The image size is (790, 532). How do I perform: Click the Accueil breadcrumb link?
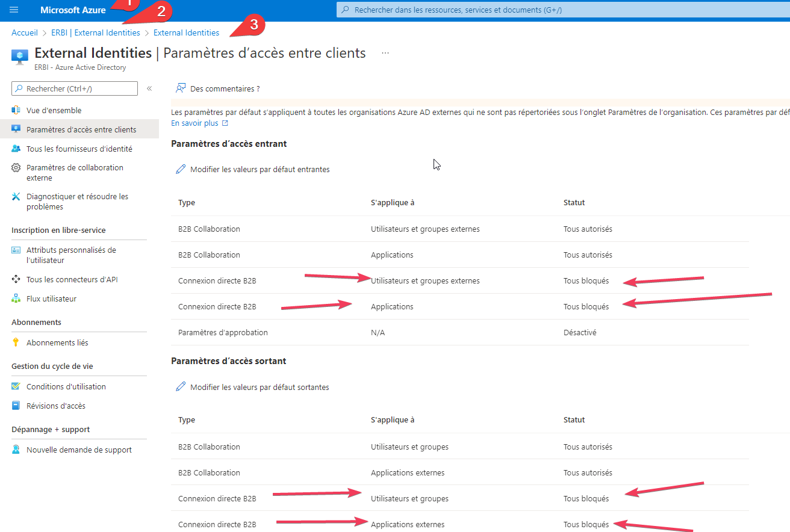click(25, 32)
